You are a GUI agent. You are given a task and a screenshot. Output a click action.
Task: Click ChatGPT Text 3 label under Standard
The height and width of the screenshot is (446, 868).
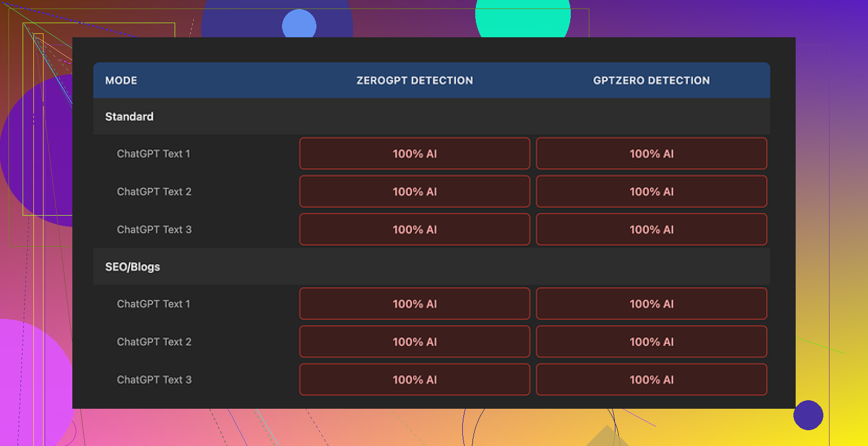[x=154, y=229]
